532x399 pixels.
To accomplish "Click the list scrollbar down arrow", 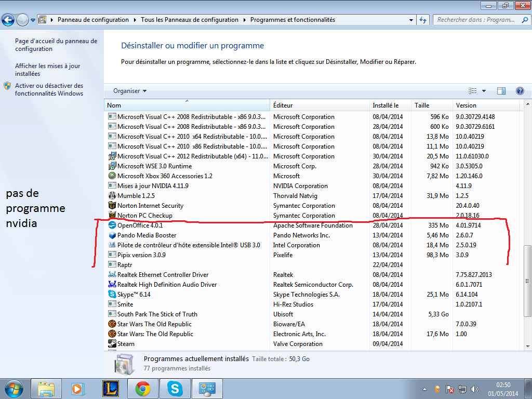I will coord(528,347).
